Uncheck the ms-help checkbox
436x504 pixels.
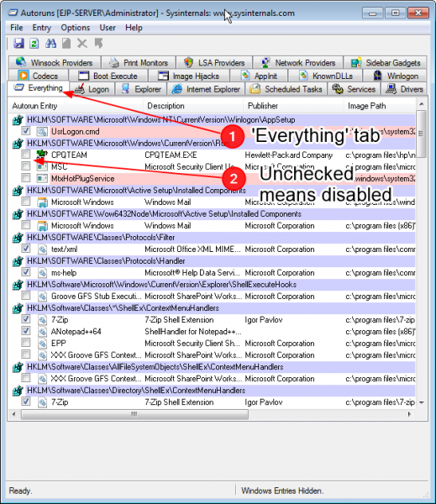[x=26, y=271]
